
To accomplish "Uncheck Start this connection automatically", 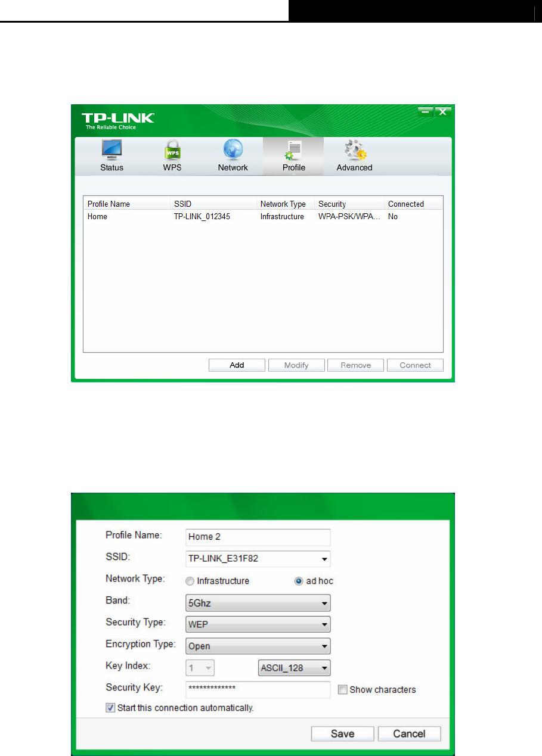I will (x=110, y=708).
